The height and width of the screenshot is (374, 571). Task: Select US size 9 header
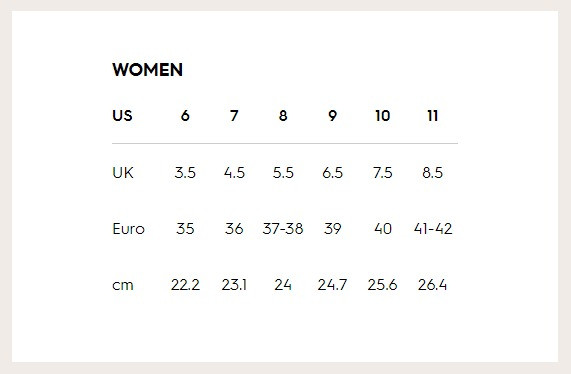(x=332, y=116)
